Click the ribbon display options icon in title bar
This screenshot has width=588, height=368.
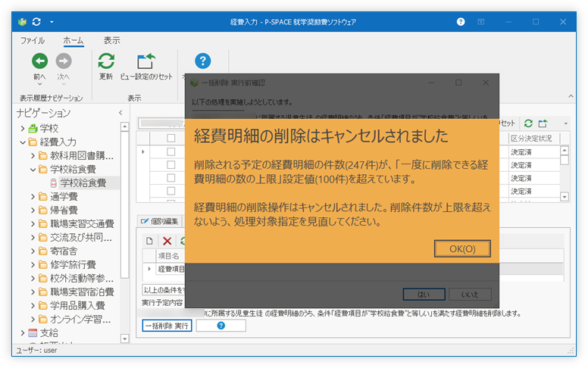tap(480, 22)
